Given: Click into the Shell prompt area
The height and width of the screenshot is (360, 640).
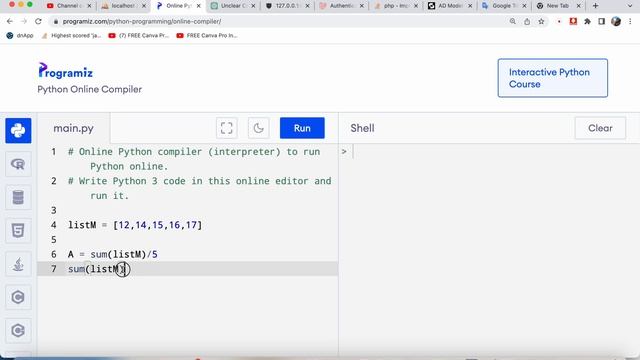Looking at the screenshot, I should (489, 152).
